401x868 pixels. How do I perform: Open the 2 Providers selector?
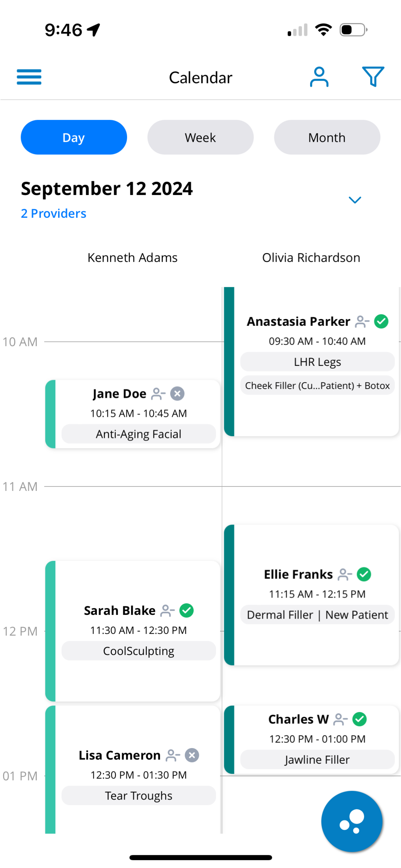53,213
